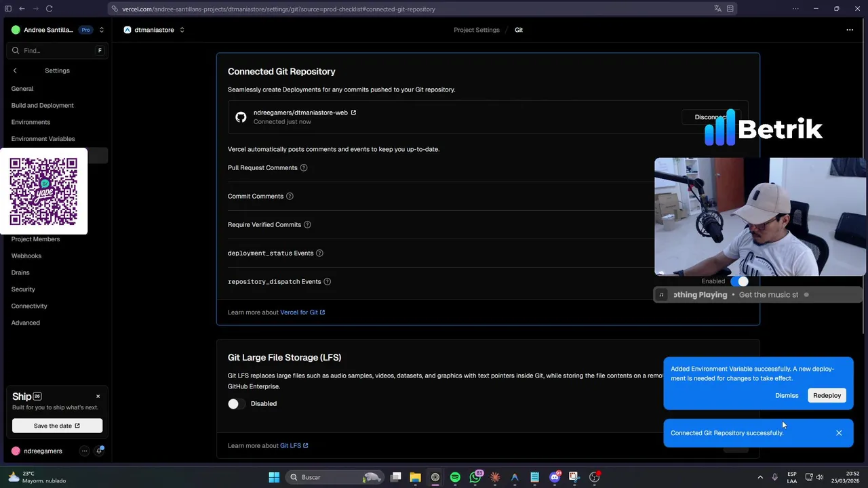Click the Git breadcrumb

pyautogui.click(x=519, y=30)
